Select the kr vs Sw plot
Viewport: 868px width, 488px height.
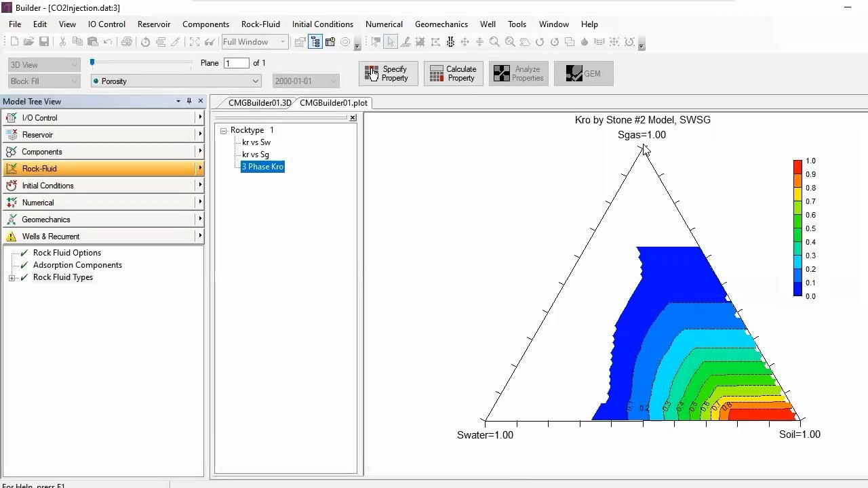click(256, 142)
